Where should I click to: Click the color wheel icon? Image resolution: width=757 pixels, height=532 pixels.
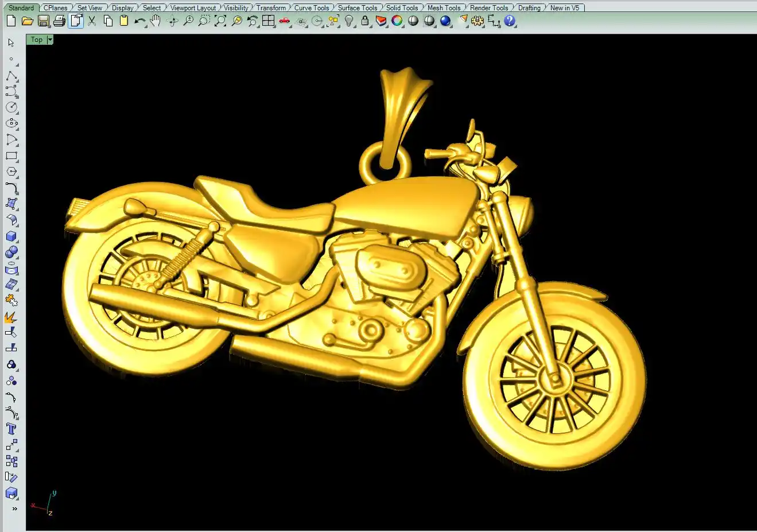397,21
